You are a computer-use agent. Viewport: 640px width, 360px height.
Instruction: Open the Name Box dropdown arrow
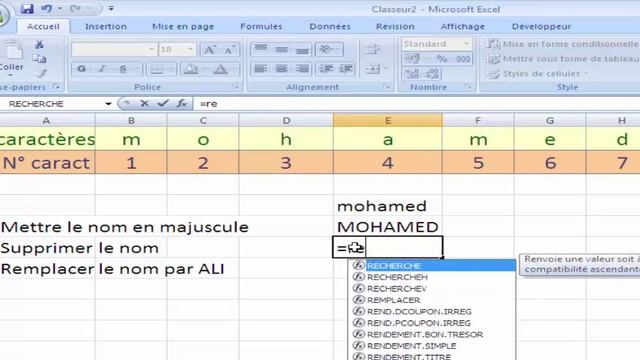click(108, 104)
